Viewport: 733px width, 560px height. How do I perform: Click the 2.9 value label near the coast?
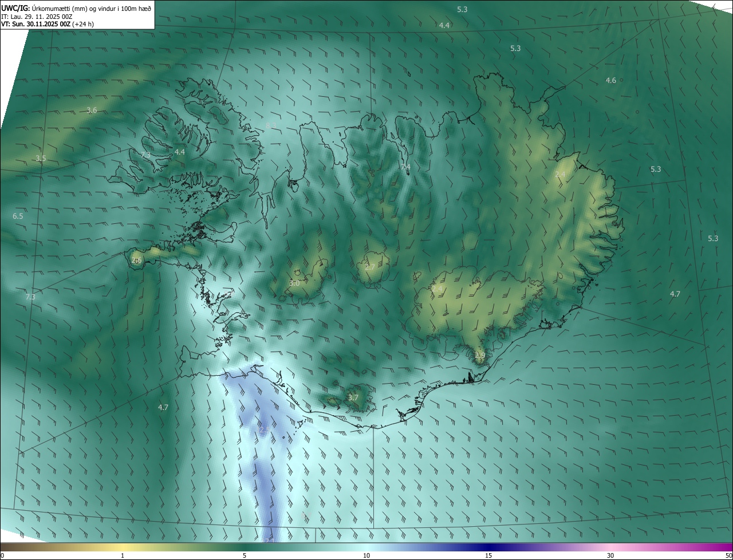480,355
